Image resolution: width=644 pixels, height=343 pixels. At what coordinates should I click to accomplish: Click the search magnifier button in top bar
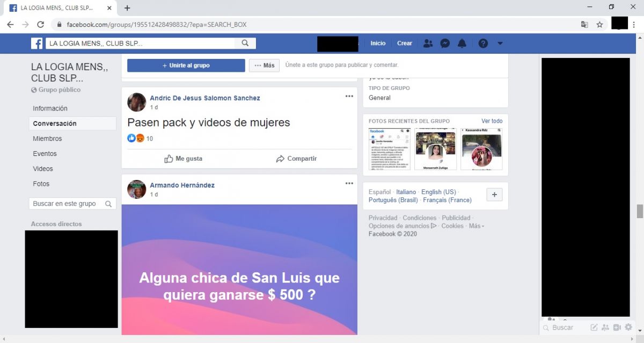point(245,43)
